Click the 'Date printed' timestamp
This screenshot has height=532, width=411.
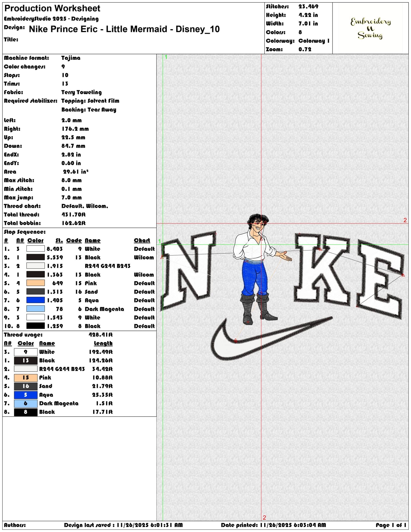[x=273, y=525]
